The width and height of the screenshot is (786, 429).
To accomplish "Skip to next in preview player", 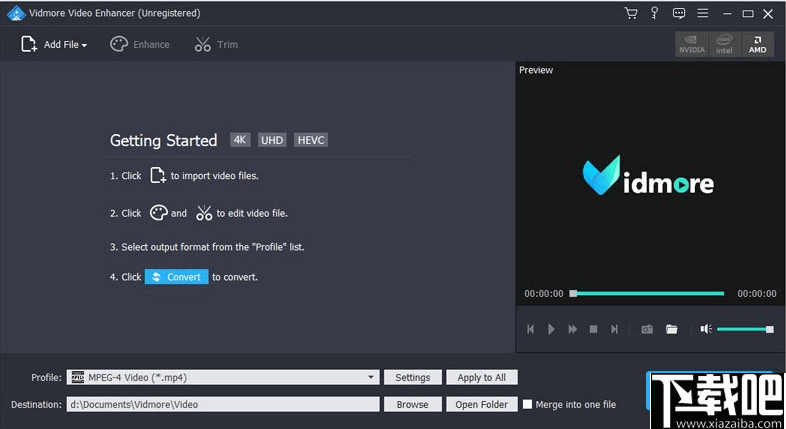I will (615, 329).
